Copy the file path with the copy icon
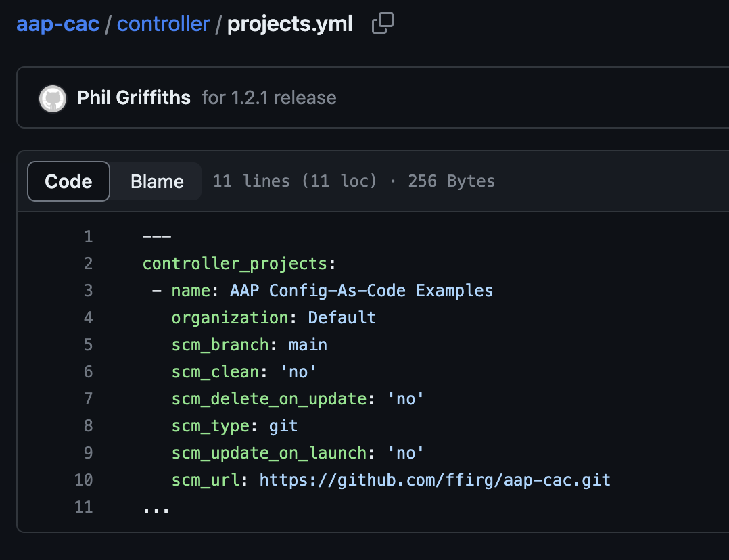 [383, 23]
